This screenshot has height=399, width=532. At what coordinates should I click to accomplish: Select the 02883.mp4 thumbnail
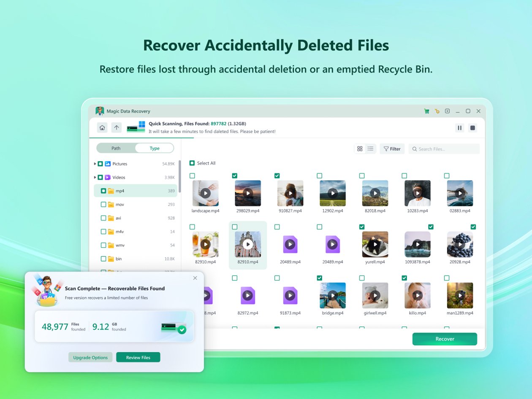460,193
